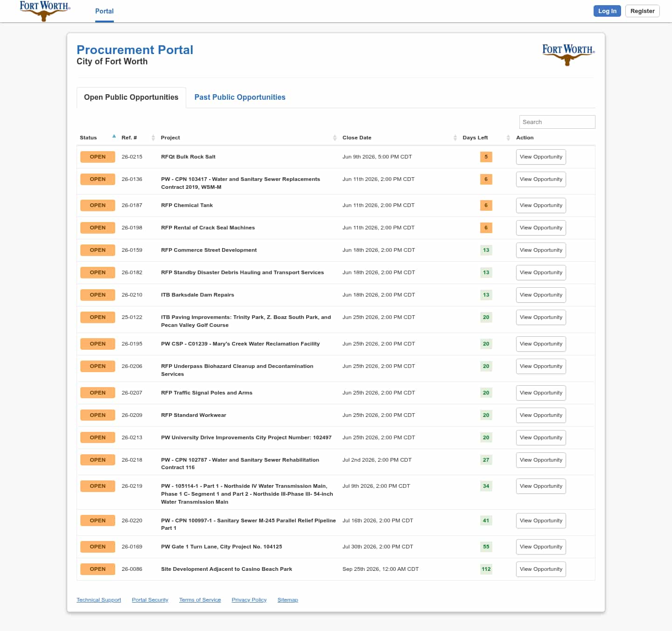672x631 pixels.
Task: Focus the Search input field
Action: pyautogui.click(x=557, y=122)
